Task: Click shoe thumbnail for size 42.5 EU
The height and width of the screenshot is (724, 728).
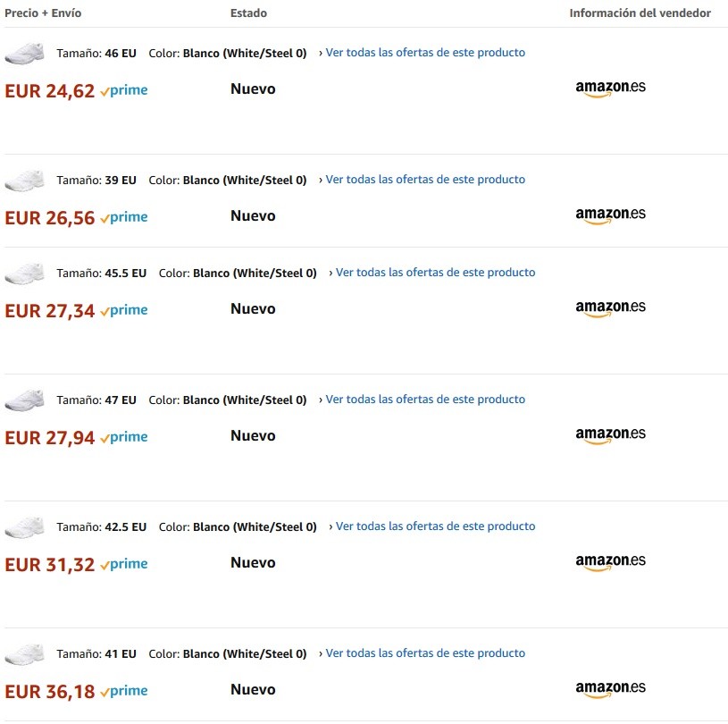Action: click(24, 526)
